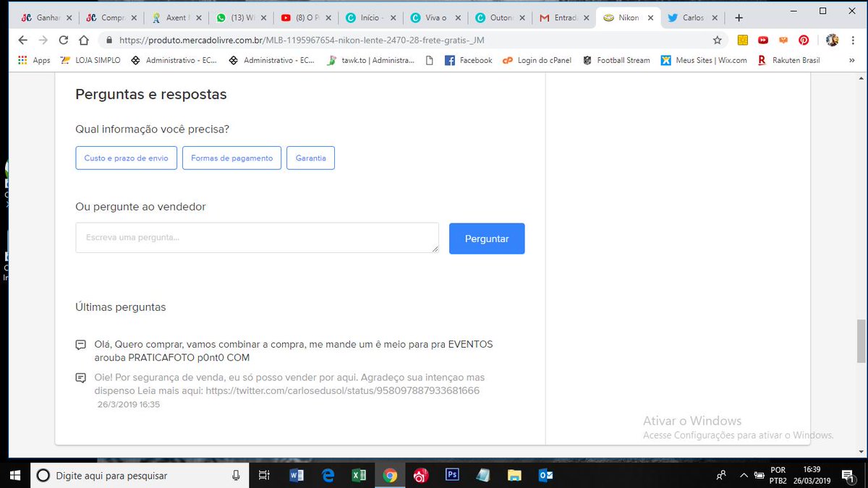
Task: Switch to the Gmail Entrada tab
Action: tap(563, 17)
